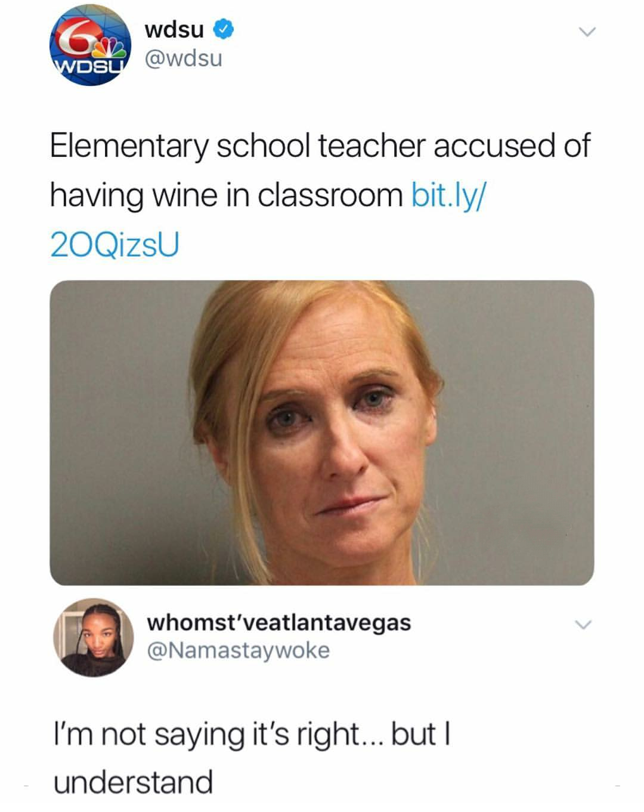Click the @wdsu handle
Image resolution: width=644 pixels, height=812 pixels.
click(184, 58)
